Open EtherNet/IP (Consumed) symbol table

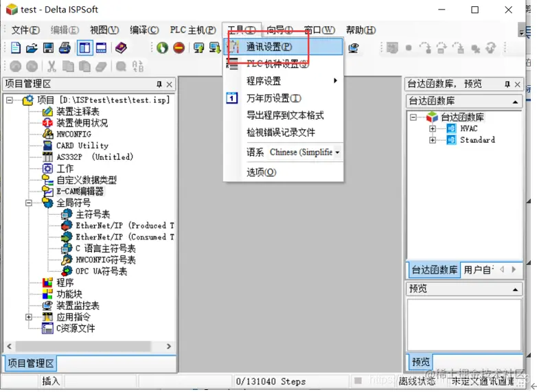click(125, 237)
